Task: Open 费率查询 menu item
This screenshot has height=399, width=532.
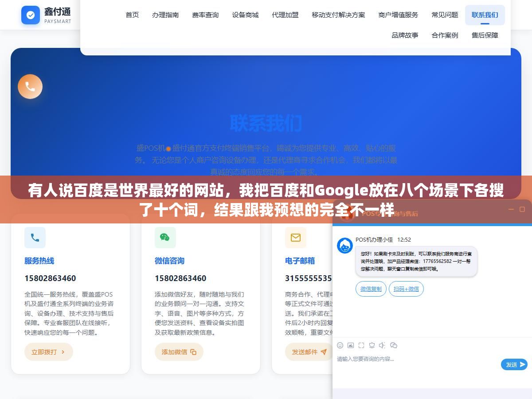Action: coord(205,15)
